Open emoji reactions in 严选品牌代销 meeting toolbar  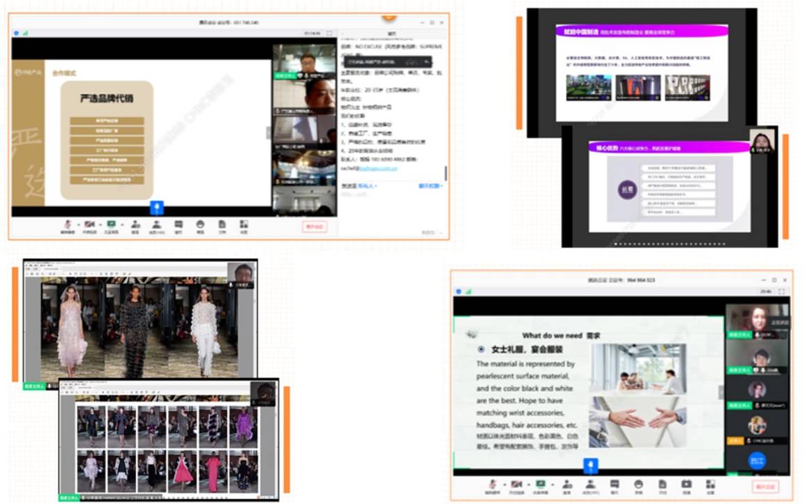tap(200, 227)
